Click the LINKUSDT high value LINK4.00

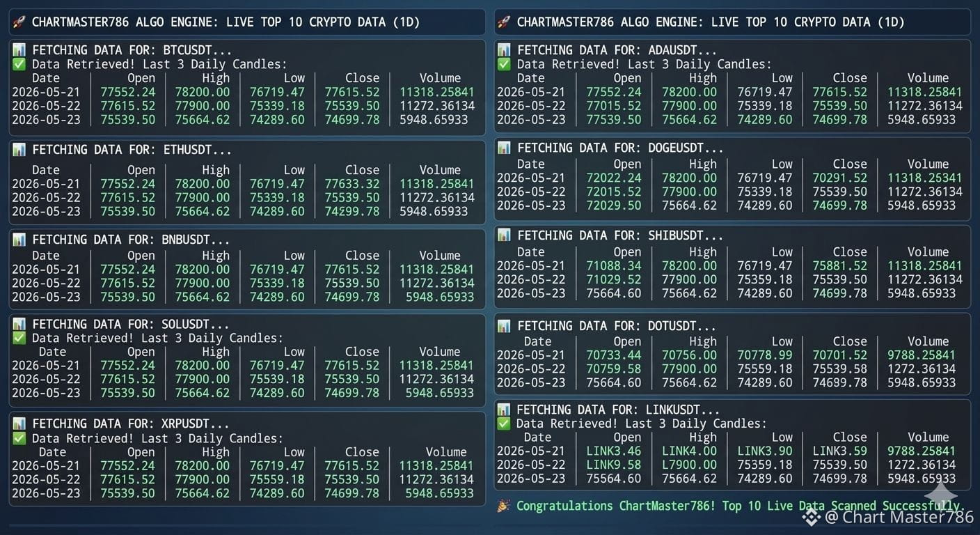[689, 451]
